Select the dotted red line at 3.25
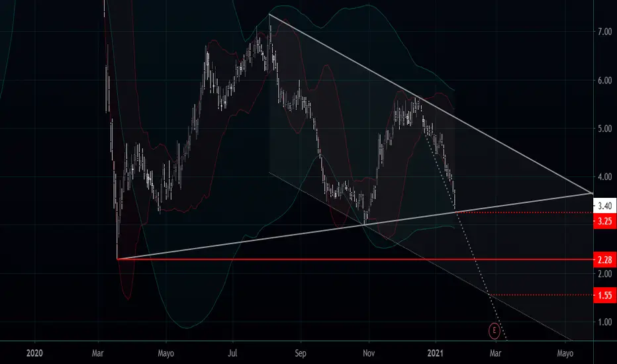 [524, 212]
